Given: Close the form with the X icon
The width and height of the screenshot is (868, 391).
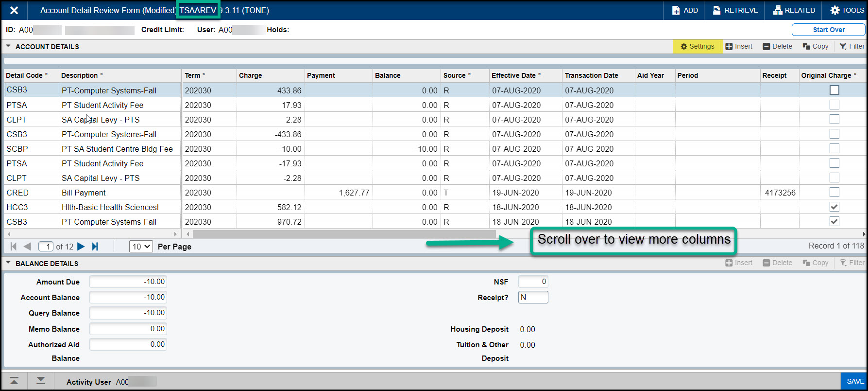Looking at the screenshot, I should (x=14, y=10).
